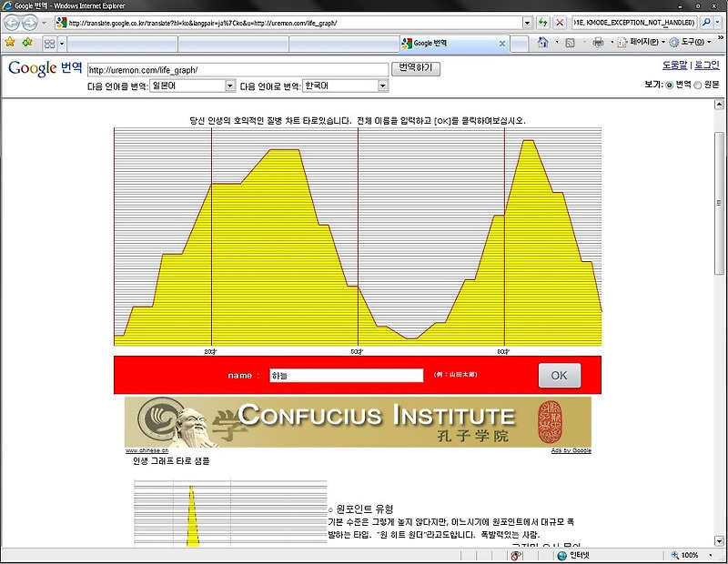Select the first blank tab
Screen dimensions: 728x564
(x=123, y=44)
